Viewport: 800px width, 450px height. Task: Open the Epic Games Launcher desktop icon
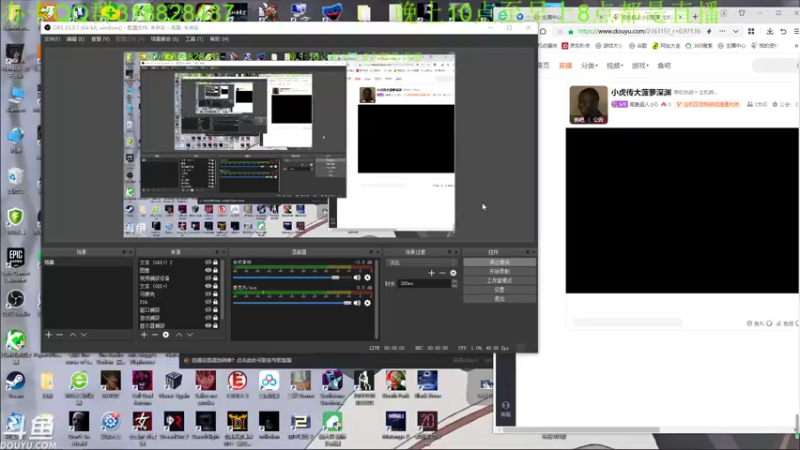tap(15, 265)
